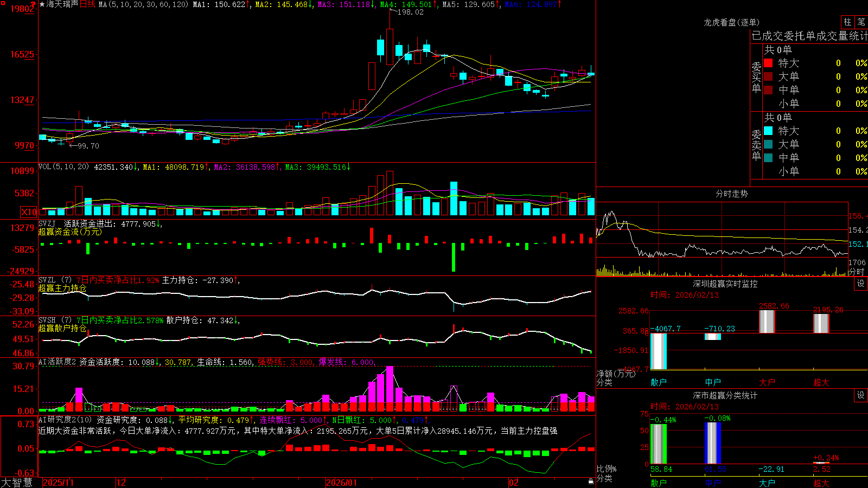Click the teal 大单 sell-order swatch
The width and height of the screenshot is (868, 488).
pos(768,144)
